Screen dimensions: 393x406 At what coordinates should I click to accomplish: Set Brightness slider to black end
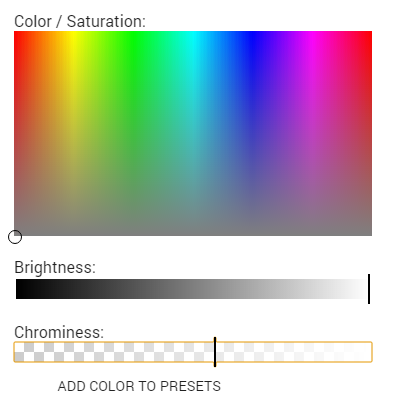[x=17, y=289]
